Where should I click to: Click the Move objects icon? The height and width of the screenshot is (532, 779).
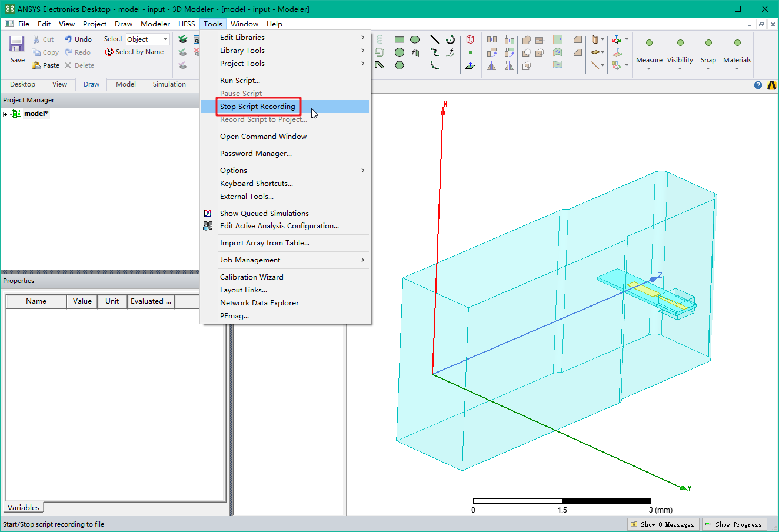click(x=492, y=39)
